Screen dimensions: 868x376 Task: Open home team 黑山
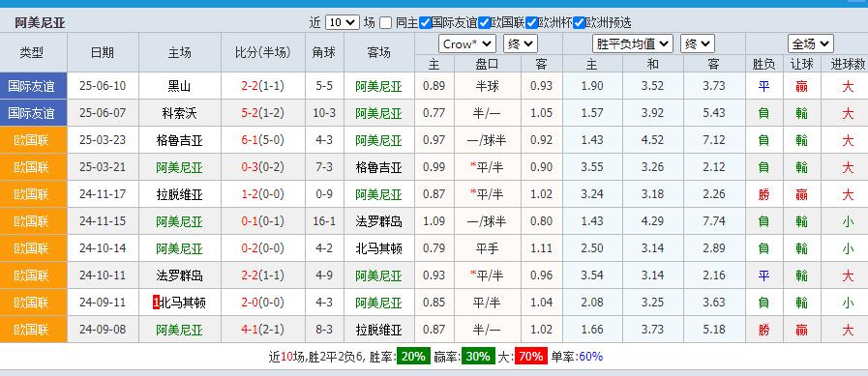pos(179,86)
